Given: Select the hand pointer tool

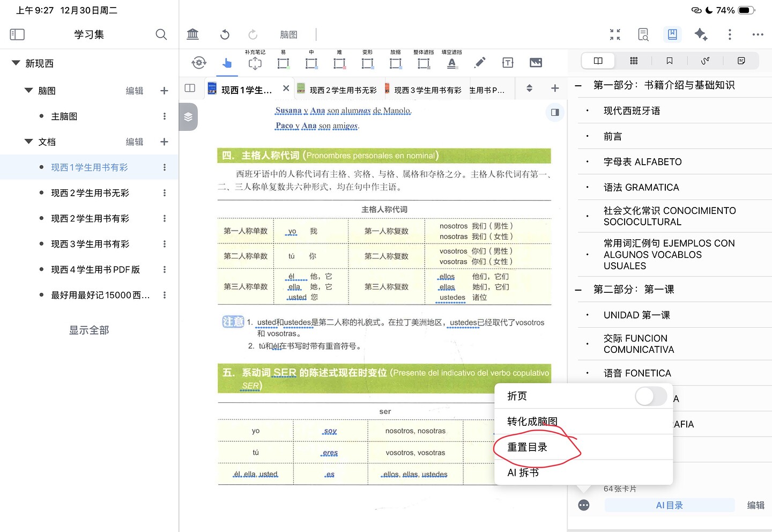Looking at the screenshot, I should (x=227, y=63).
